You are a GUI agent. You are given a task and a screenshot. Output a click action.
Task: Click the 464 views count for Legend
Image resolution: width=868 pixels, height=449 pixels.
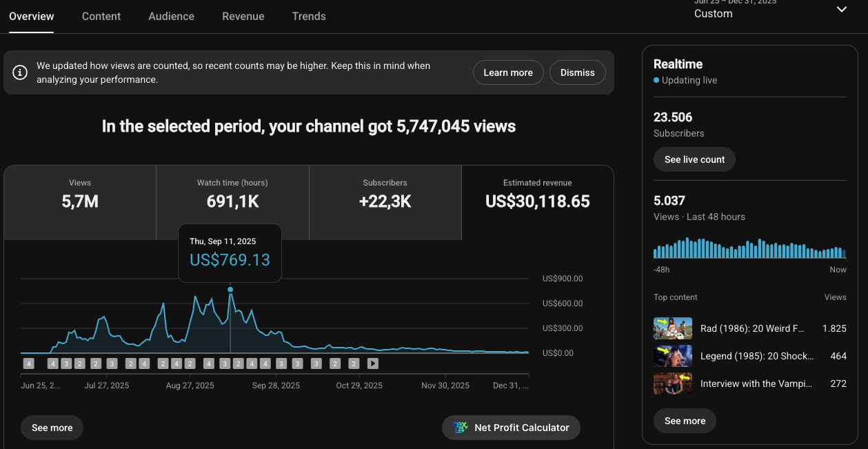(x=838, y=356)
